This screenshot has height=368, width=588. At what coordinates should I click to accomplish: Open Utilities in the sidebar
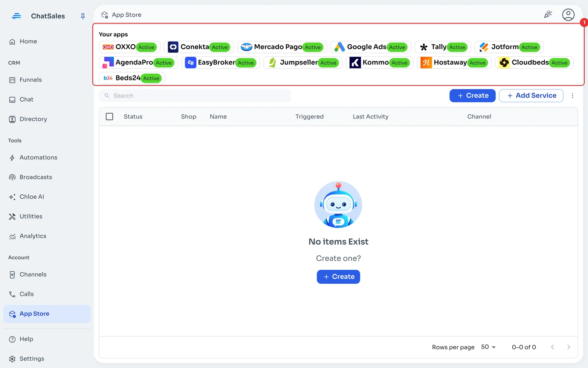coord(47,216)
